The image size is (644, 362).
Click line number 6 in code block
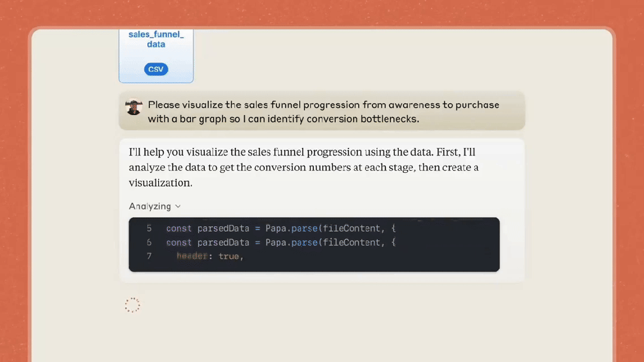[x=149, y=242]
